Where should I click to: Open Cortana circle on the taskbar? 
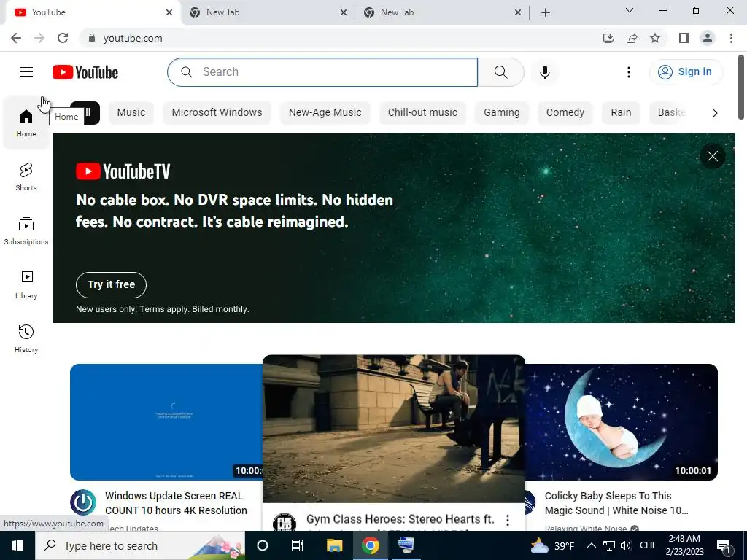(x=263, y=545)
